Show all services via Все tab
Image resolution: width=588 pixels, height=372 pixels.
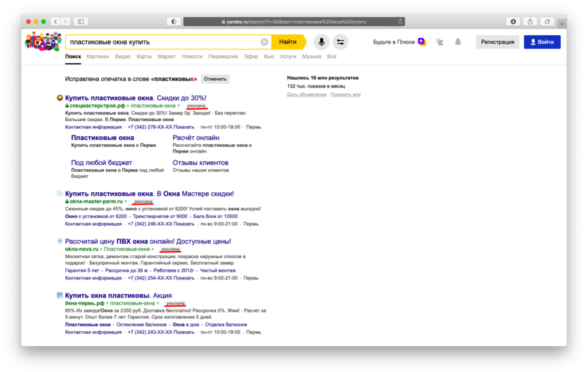(331, 56)
